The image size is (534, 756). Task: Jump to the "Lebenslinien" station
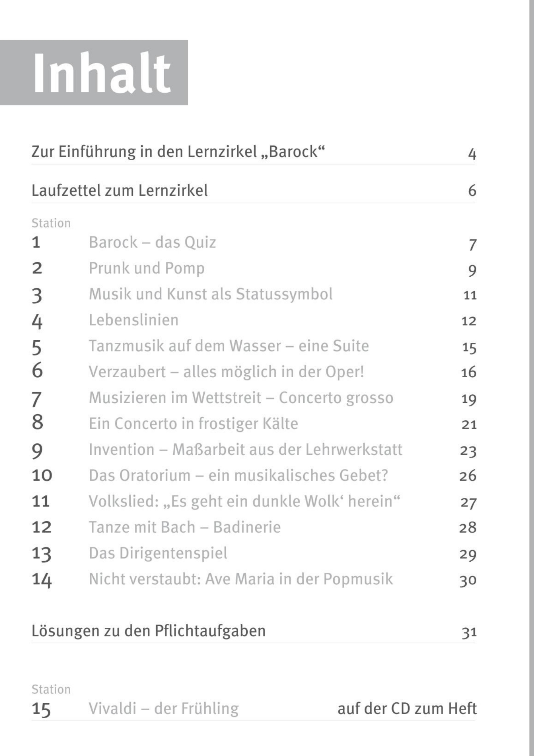[x=133, y=320]
